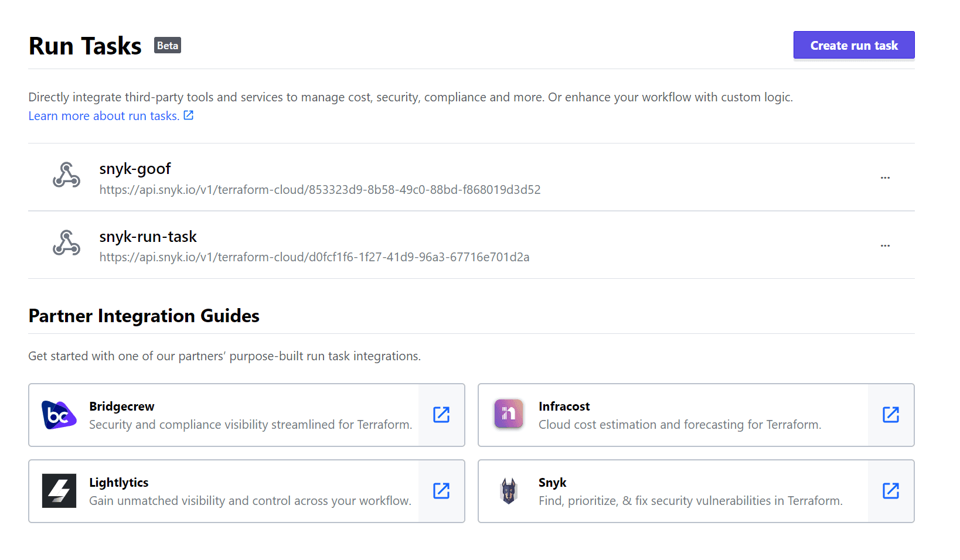
Task: Click the external link icon after Learn more
Action: coord(189,115)
